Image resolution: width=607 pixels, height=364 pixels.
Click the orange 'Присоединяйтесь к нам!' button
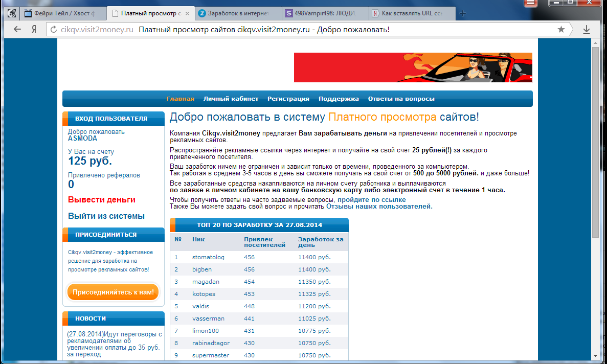pos(113,292)
